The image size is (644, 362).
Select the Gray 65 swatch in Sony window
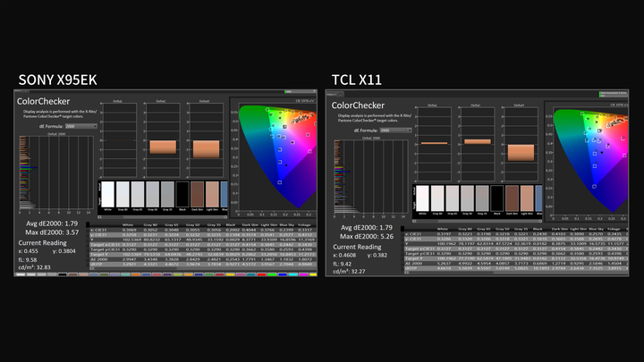(138, 195)
